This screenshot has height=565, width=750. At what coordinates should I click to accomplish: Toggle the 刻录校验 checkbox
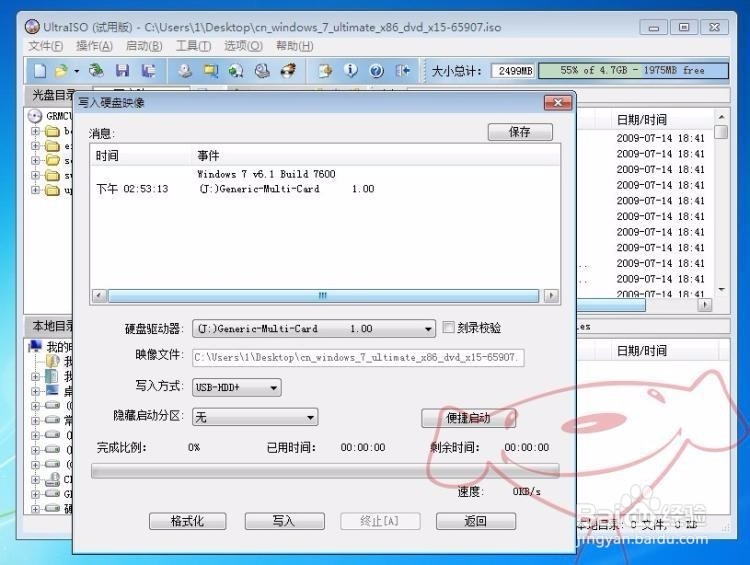[448, 327]
